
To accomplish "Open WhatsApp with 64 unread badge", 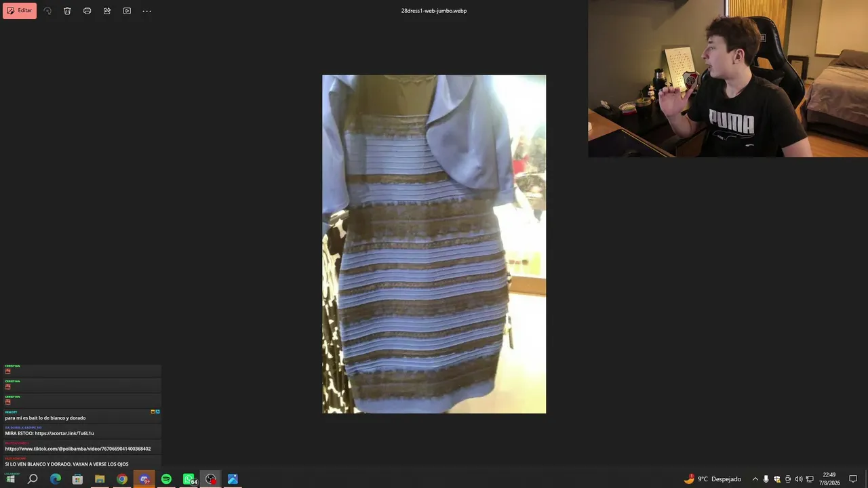I will coord(189,479).
